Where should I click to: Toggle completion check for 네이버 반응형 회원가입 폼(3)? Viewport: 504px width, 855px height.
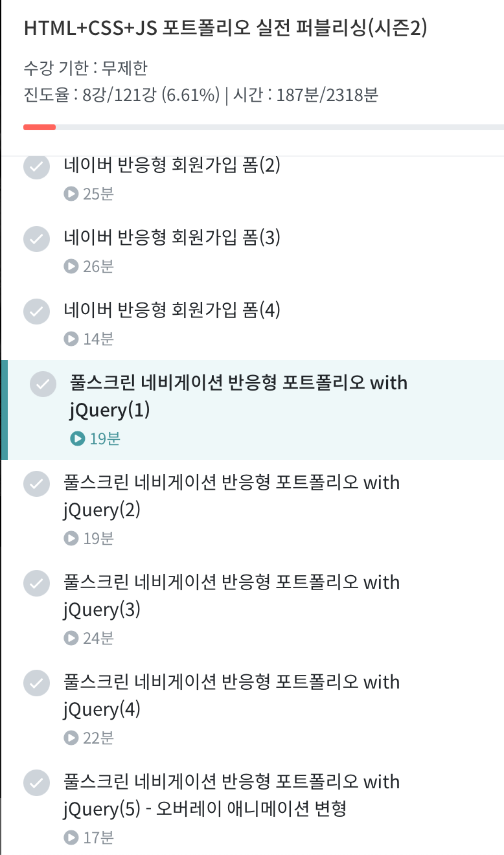tap(36, 239)
